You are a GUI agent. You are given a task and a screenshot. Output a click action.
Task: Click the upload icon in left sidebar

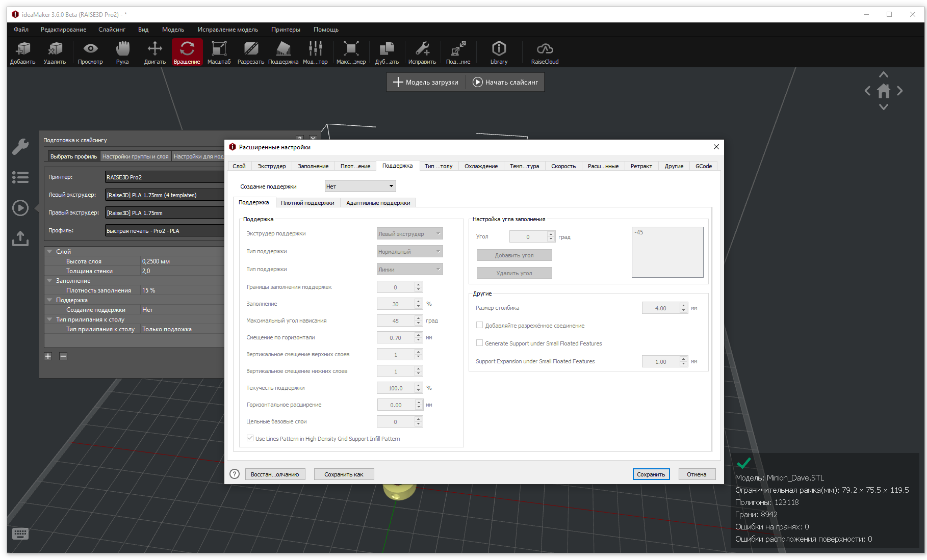click(x=20, y=238)
